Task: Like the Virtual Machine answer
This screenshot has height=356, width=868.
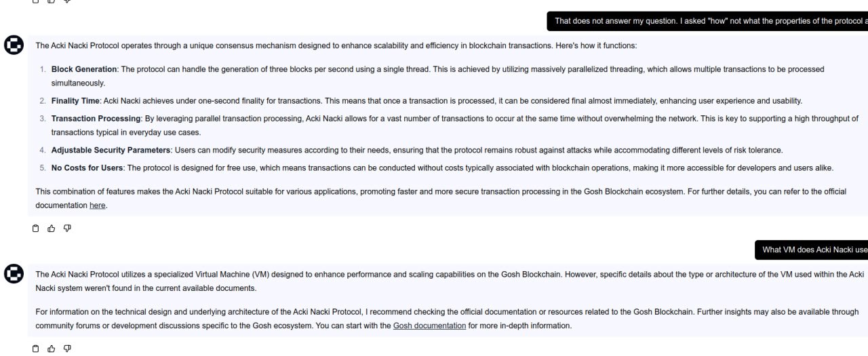Action: tap(51, 349)
